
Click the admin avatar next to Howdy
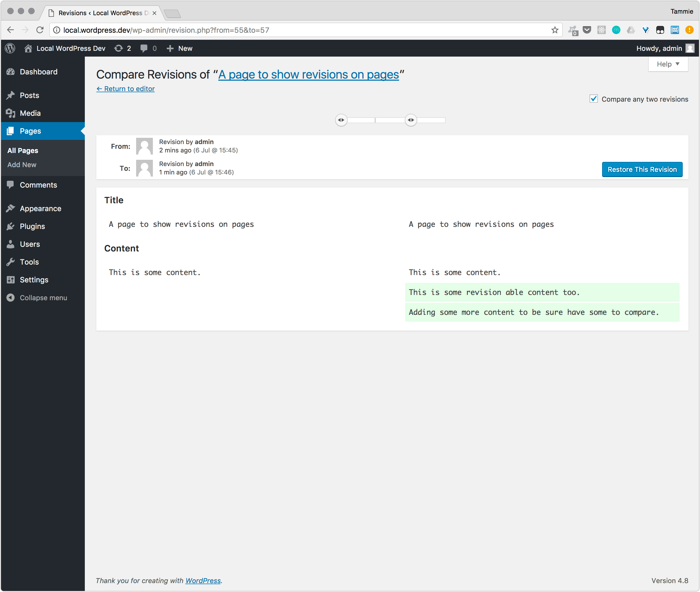pyautogui.click(x=690, y=48)
